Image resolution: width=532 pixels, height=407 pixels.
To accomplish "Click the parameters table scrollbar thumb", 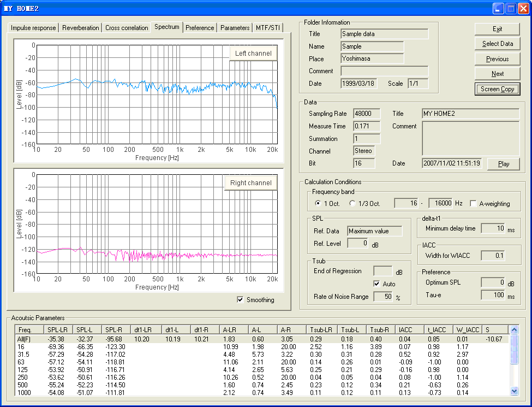I will [514, 349].
